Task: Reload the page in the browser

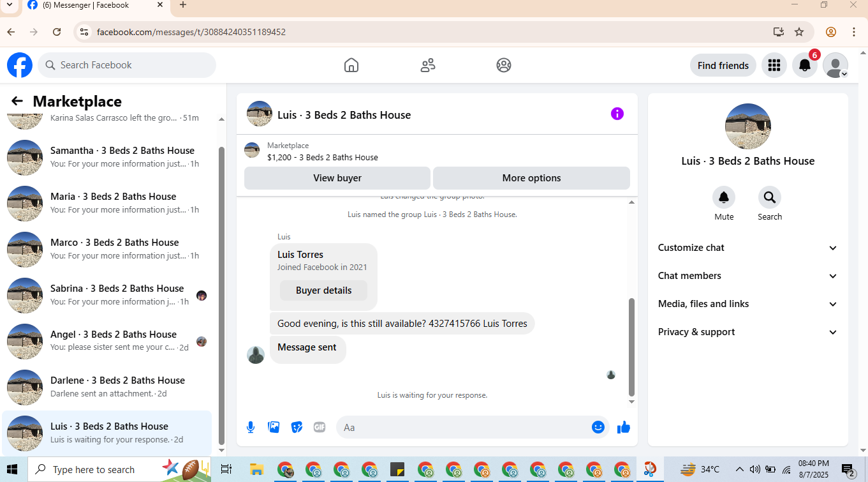Action: (57, 32)
